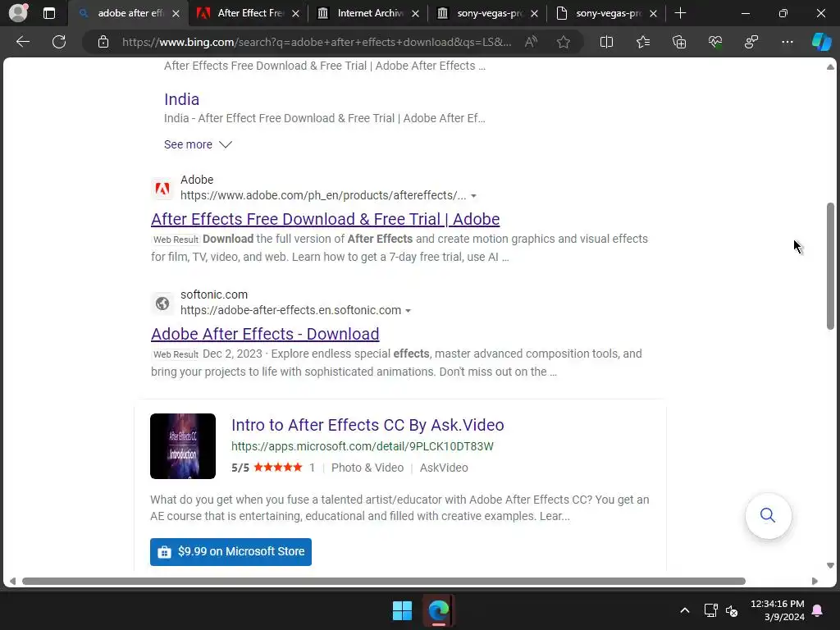Open a new tab with plus icon
Image resolution: width=840 pixels, height=630 pixels.
point(680,13)
